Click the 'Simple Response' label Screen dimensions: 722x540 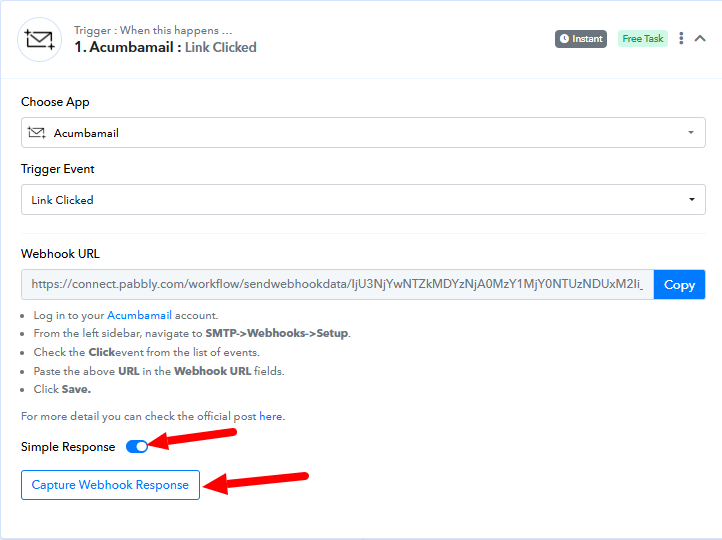tap(68, 447)
